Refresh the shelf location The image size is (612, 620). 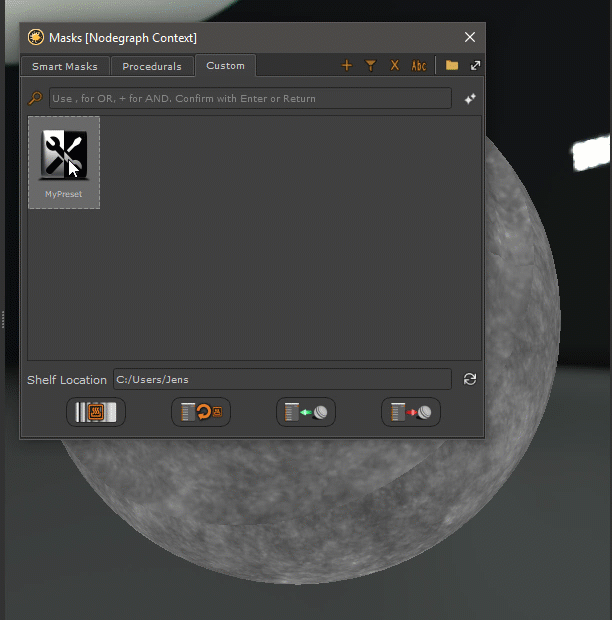[x=470, y=379]
